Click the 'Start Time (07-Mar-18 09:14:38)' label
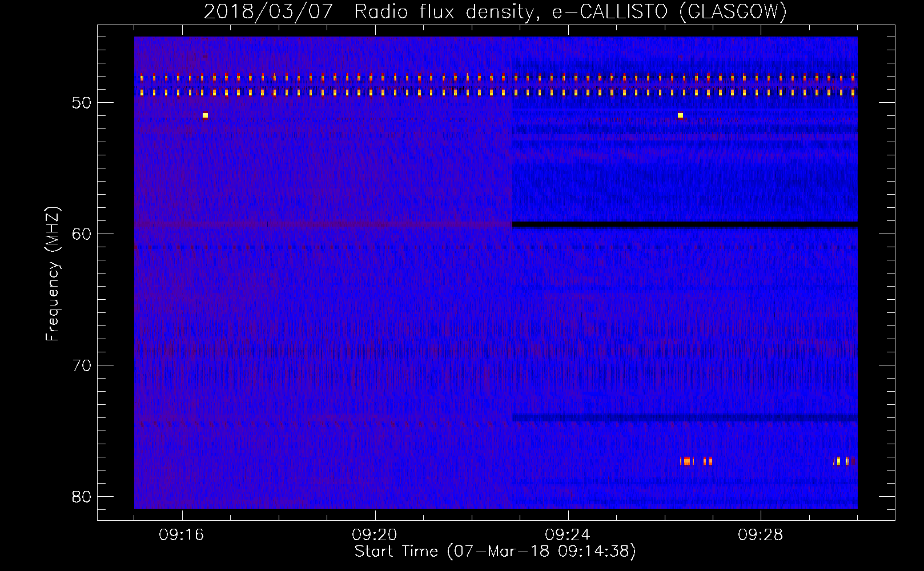 495,552
